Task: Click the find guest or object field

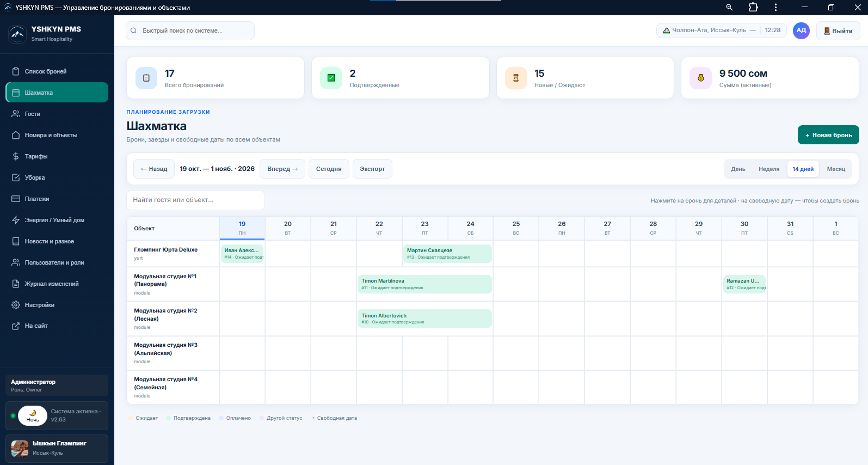Action: tap(196, 200)
